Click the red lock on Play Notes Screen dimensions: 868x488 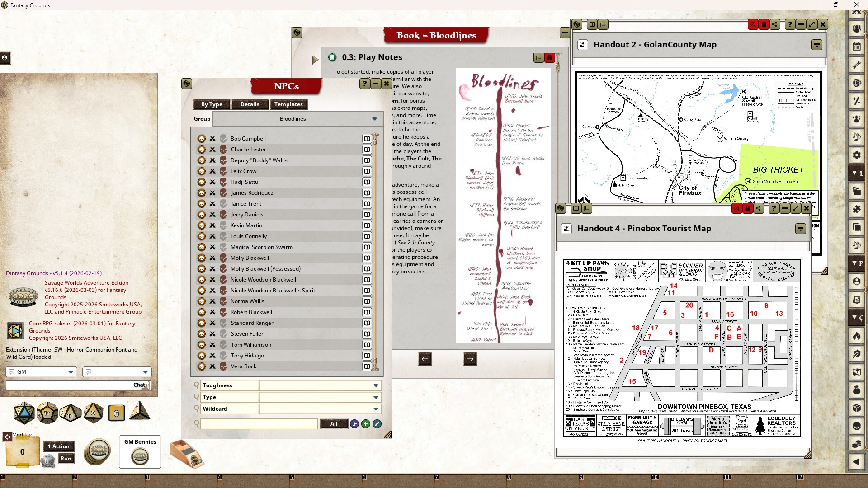coord(550,57)
